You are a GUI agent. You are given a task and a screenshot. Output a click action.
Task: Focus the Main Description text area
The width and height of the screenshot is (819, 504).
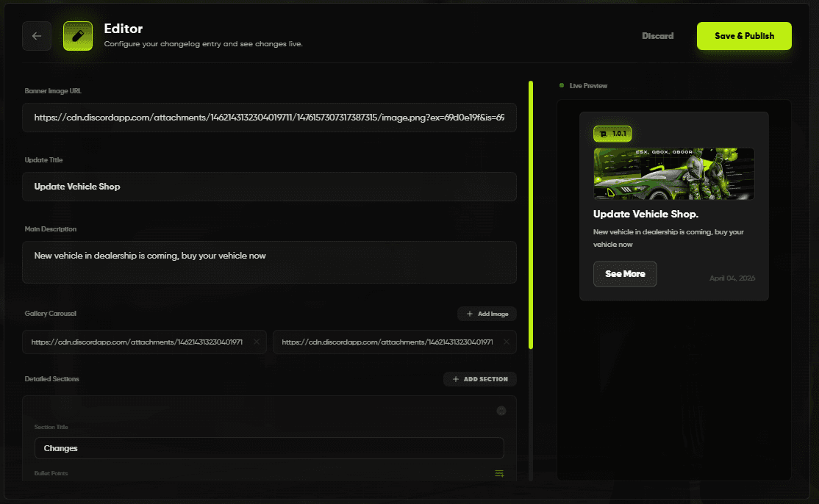pyautogui.click(x=269, y=262)
